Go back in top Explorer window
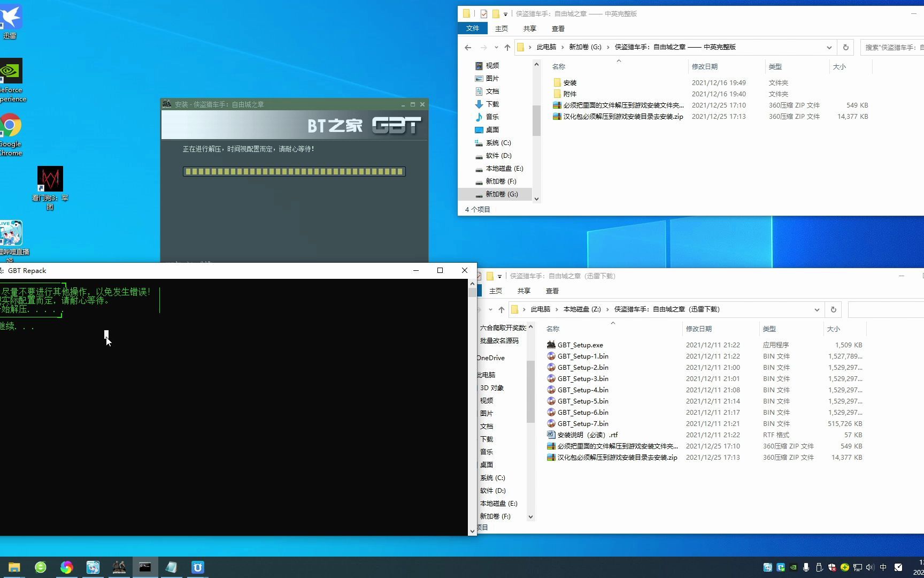This screenshot has height=578, width=924. pos(468,48)
